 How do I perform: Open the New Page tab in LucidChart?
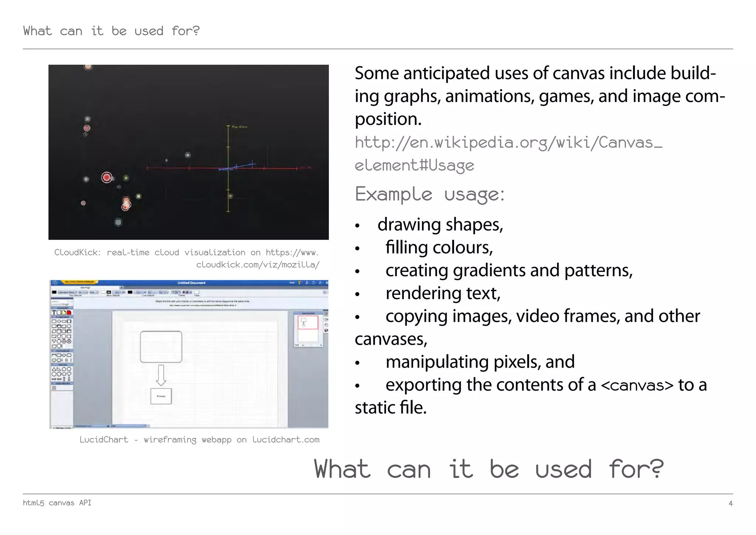[x=85, y=287]
